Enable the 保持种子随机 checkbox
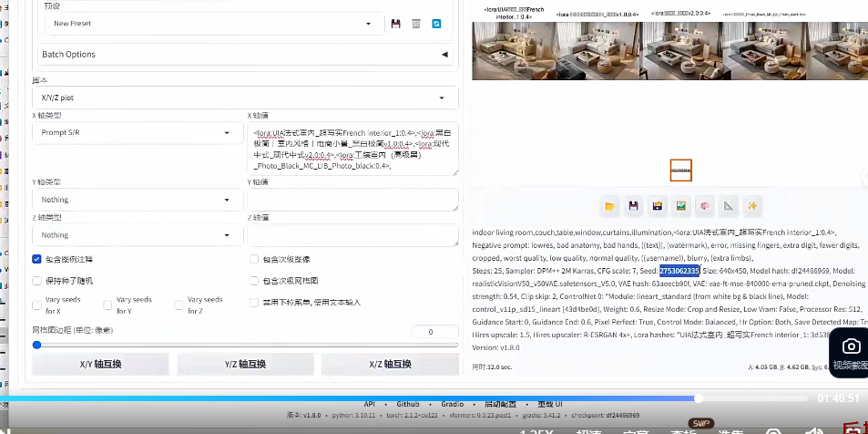This screenshot has width=868, height=434. [37, 281]
